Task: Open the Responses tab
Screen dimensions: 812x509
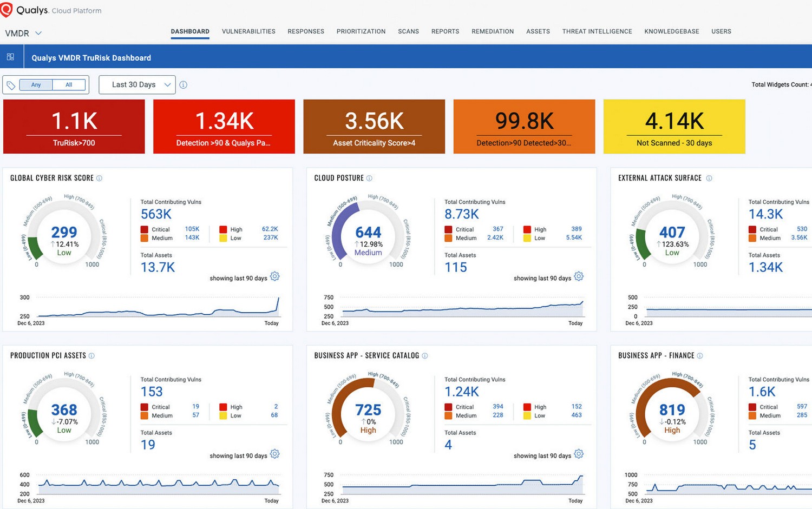Action: (x=306, y=31)
